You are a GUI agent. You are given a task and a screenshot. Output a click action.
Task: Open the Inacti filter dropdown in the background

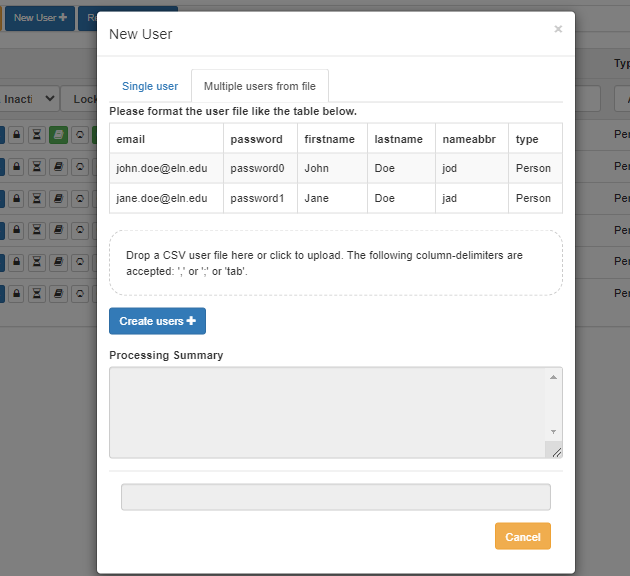29,99
